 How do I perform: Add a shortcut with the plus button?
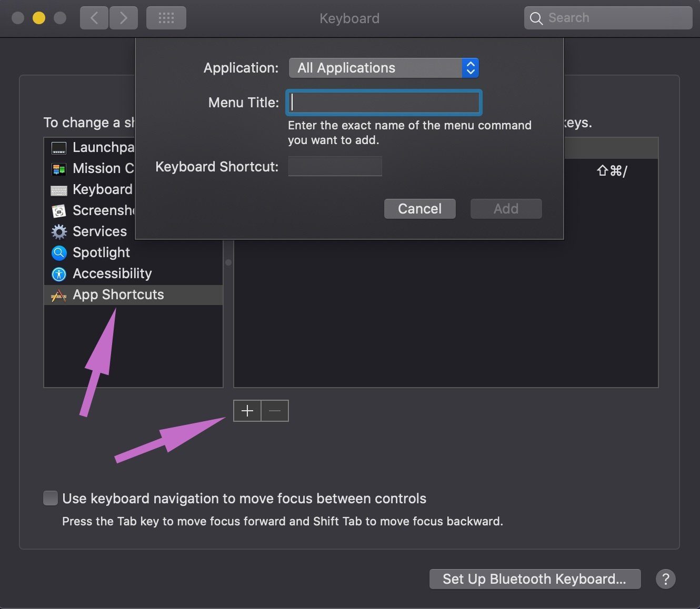coord(247,411)
